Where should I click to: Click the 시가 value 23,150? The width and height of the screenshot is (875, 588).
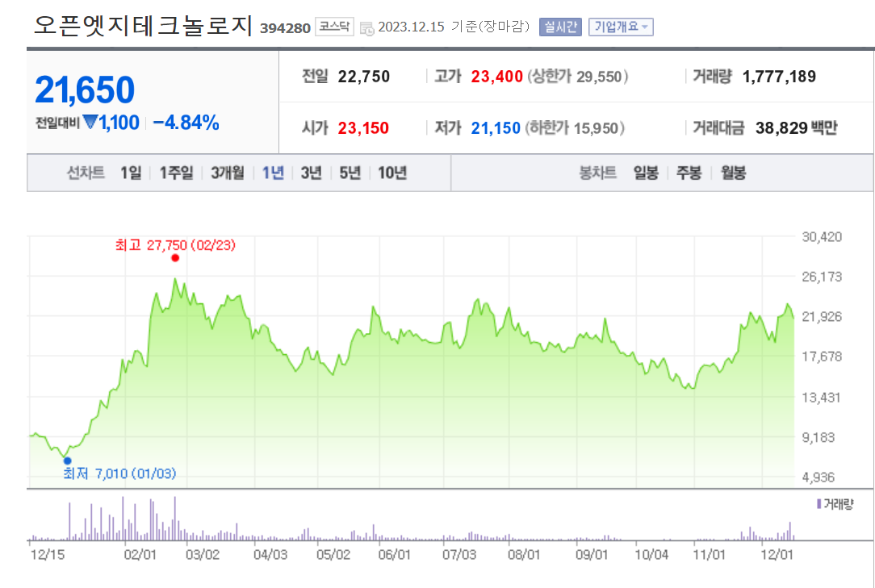pyautogui.click(x=363, y=128)
